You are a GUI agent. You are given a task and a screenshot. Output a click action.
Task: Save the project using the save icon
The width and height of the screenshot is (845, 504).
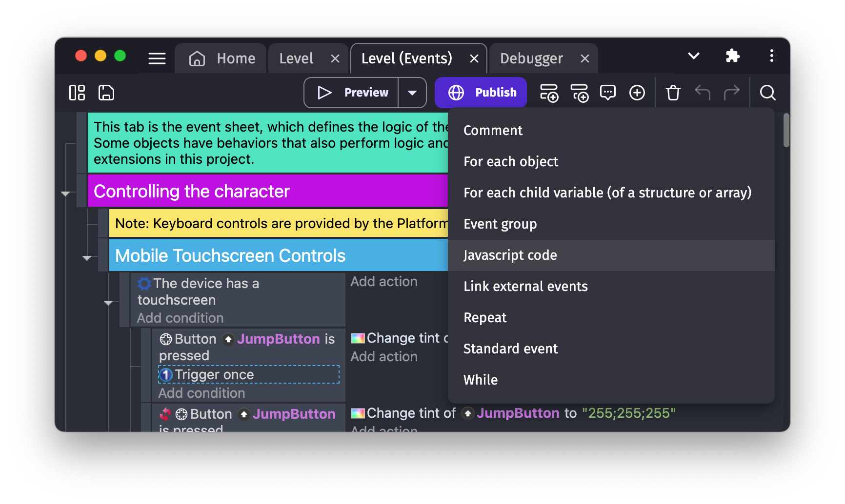[106, 92]
